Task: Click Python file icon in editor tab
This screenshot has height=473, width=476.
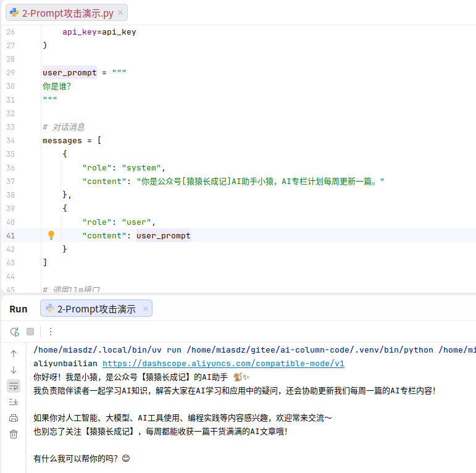Action: click(x=14, y=13)
